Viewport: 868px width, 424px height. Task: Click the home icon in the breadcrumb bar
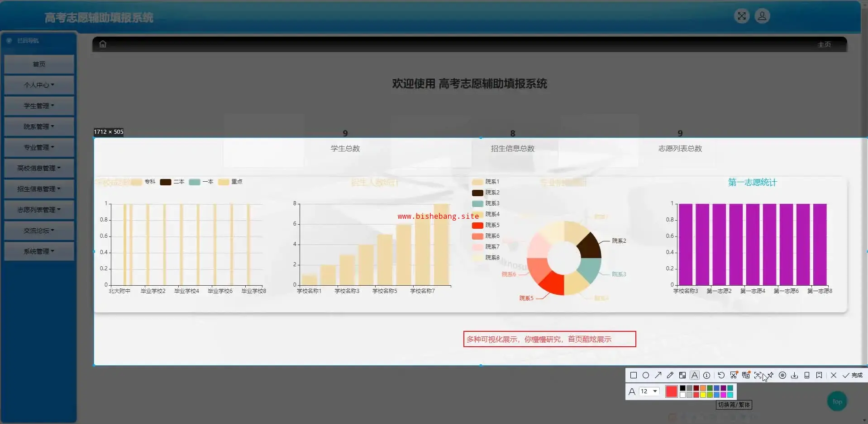(x=103, y=44)
